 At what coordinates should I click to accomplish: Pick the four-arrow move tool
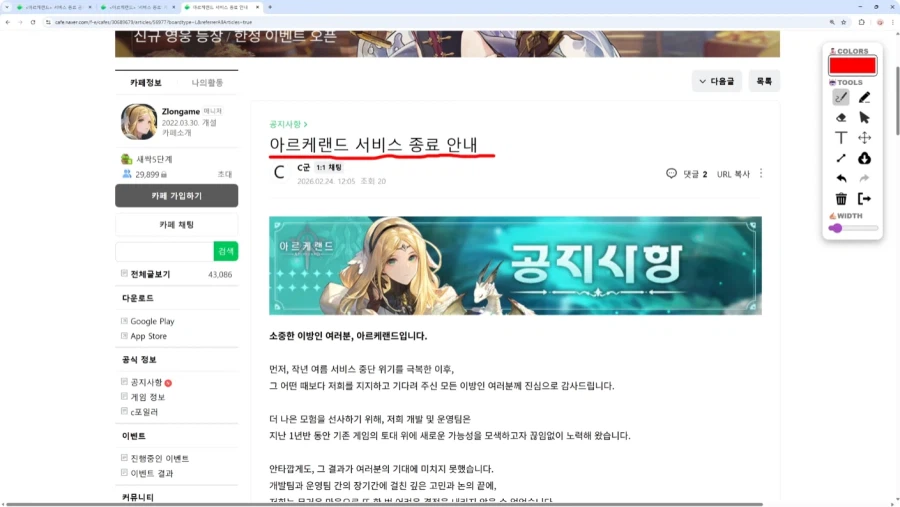click(864, 138)
